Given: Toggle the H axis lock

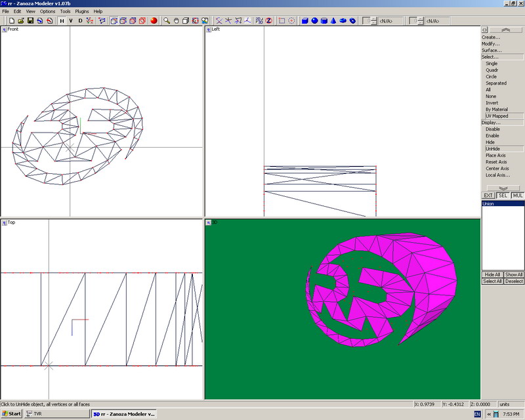Looking at the screenshot, I should [x=62, y=21].
